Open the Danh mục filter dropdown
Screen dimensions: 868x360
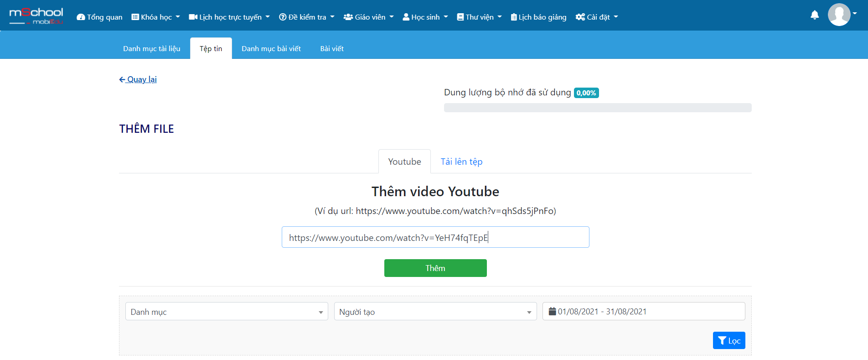227,311
